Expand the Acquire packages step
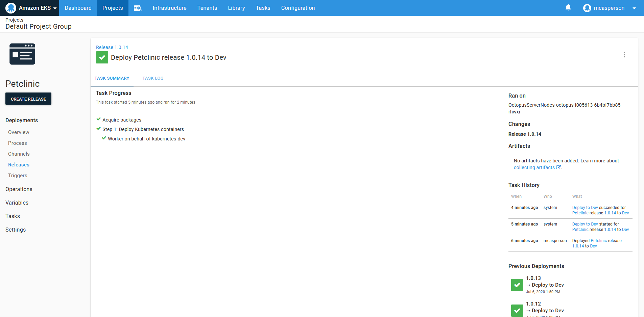The width and height of the screenshot is (644, 317). point(122,120)
